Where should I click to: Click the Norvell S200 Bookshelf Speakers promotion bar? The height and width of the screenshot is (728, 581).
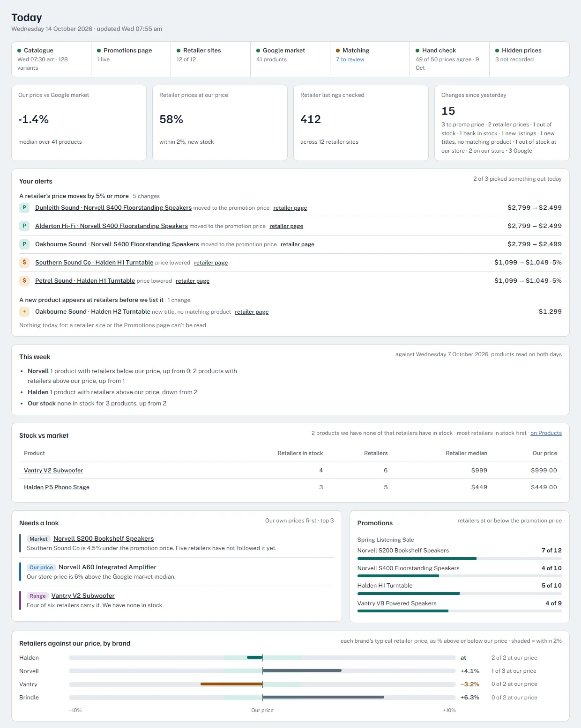coord(459,559)
